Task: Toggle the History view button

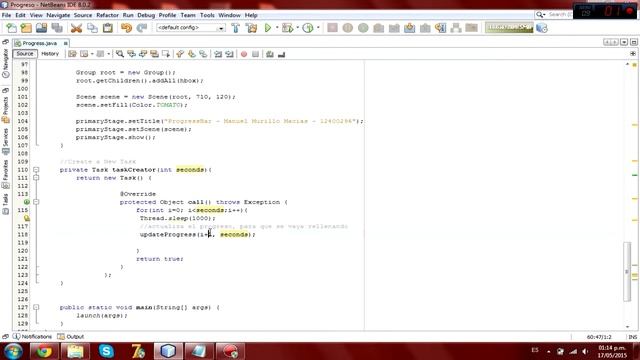Action: (x=50, y=53)
